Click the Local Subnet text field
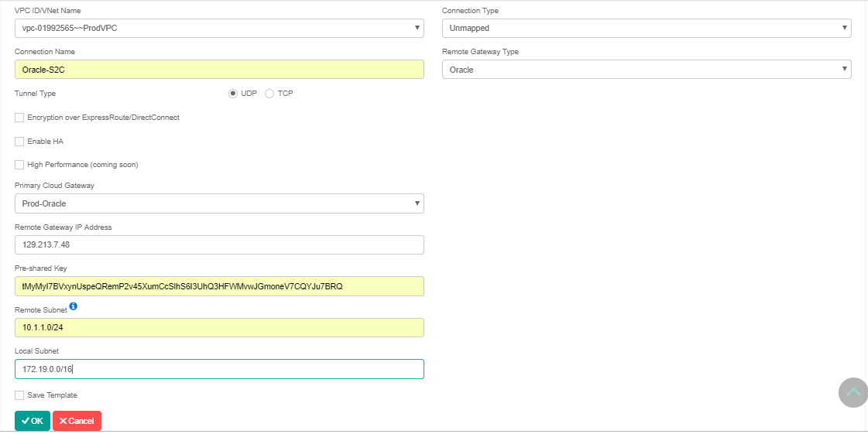Image resolution: width=868 pixels, height=434 pixels. (219, 369)
